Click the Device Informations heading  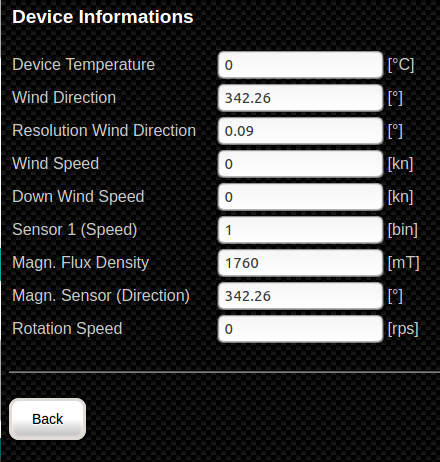(103, 17)
